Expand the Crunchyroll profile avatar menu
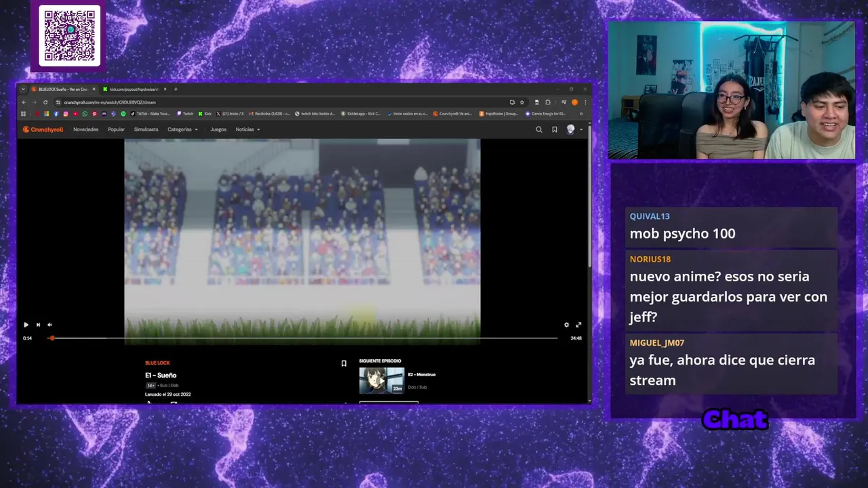 [574, 129]
